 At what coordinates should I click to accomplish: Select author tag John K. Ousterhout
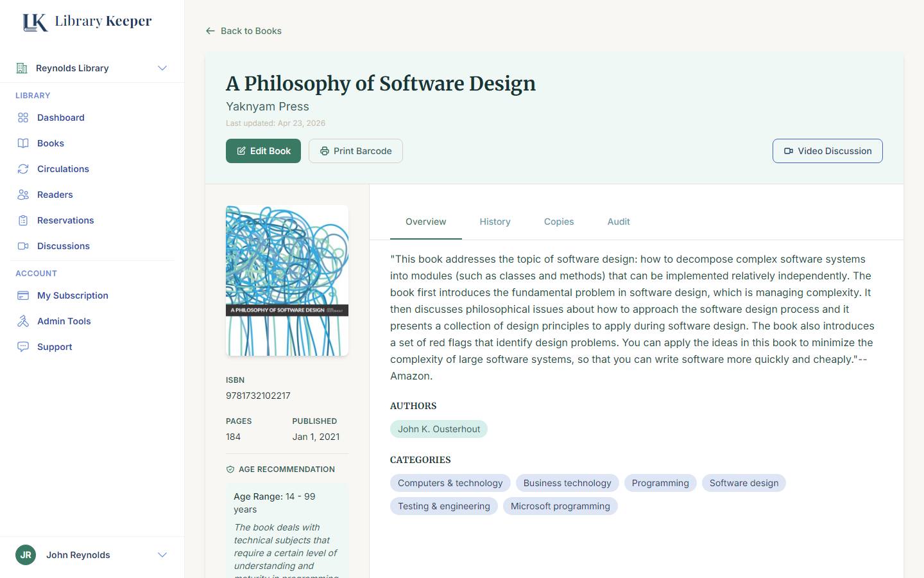(x=439, y=429)
